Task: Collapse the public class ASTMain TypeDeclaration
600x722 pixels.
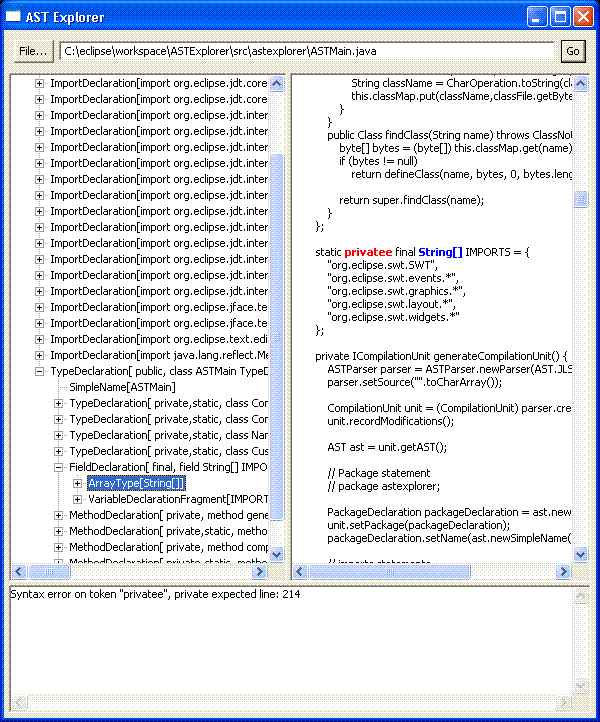Action: tap(40, 372)
